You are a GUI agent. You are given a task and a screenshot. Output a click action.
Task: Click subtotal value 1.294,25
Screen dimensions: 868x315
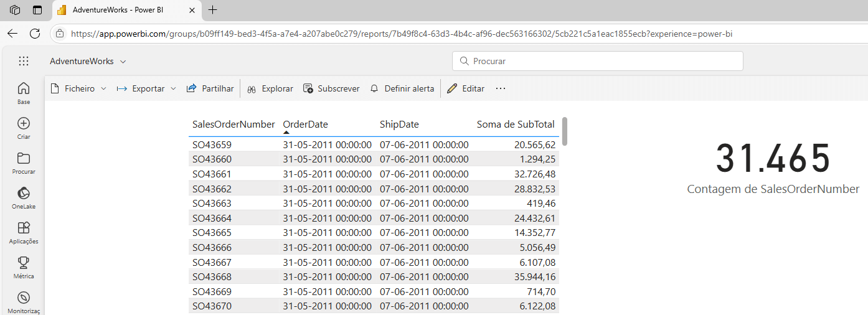click(537, 159)
